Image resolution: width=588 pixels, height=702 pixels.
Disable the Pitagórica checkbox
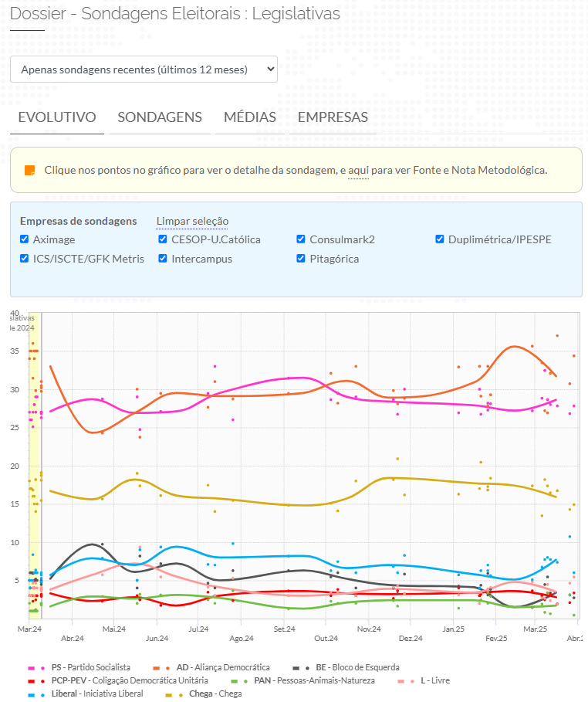click(x=302, y=259)
